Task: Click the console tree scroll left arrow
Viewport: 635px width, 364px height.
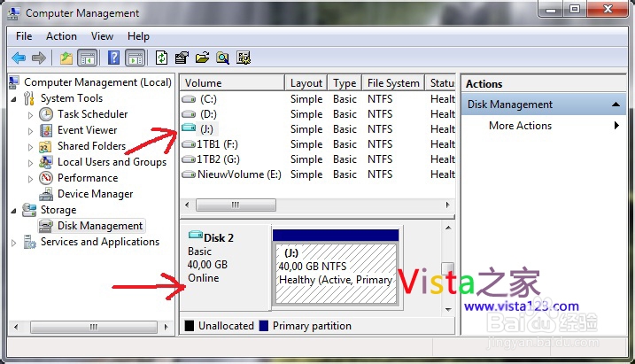Action: pyautogui.click(x=16, y=327)
